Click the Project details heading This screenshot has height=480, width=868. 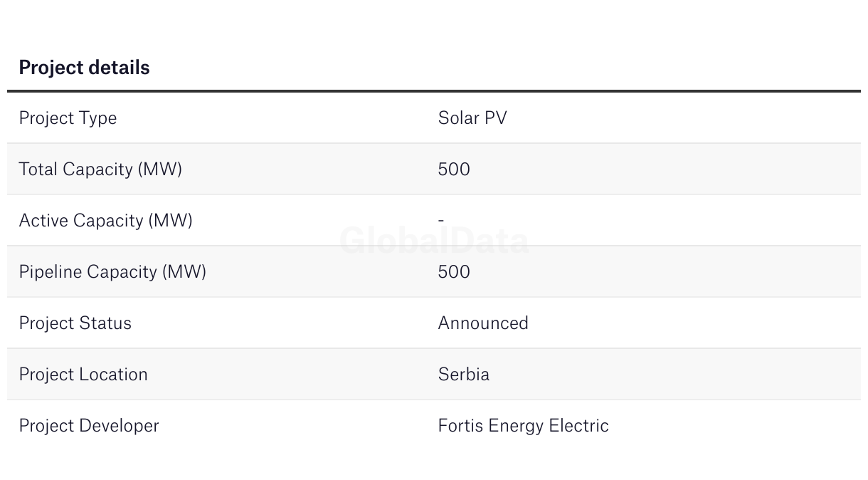(x=84, y=68)
